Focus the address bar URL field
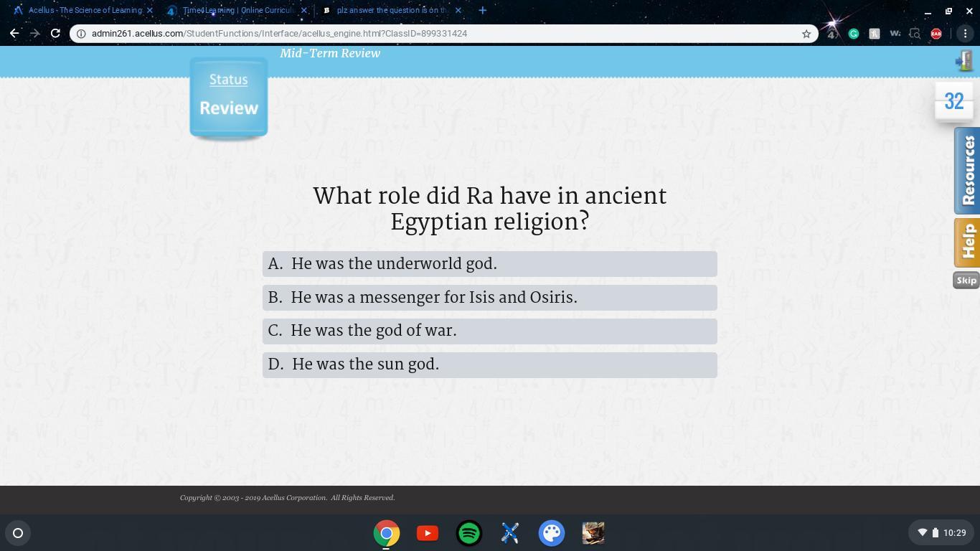Screen dimensions: 980x551 pyautogui.click(x=443, y=34)
